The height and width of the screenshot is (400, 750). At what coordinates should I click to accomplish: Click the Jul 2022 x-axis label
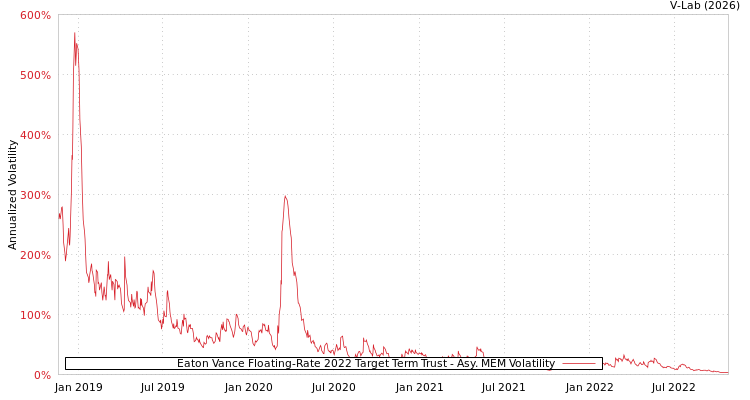point(674,387)
